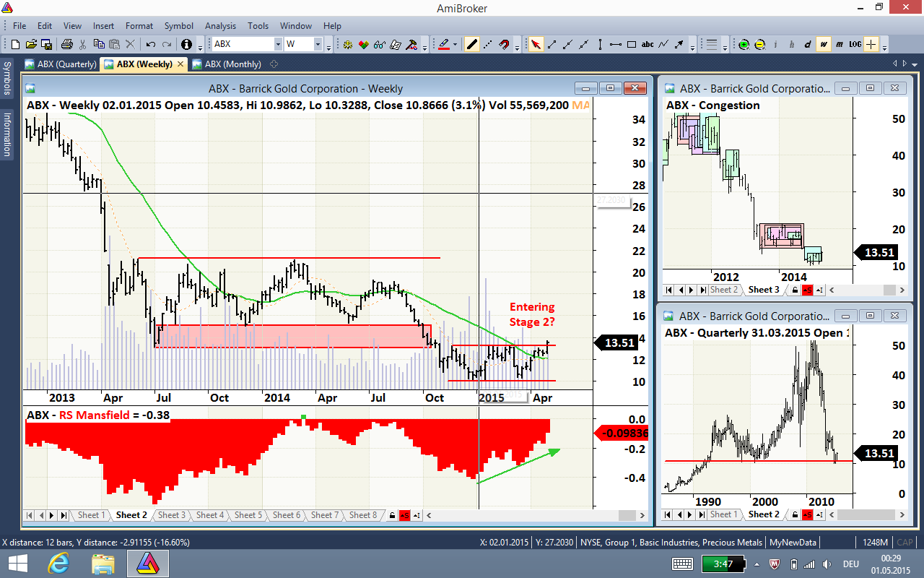The height and width of the screenshot is (578, 924).
Task: Toggle the crosshair cursor button
Action: click(x=871, y=44)
